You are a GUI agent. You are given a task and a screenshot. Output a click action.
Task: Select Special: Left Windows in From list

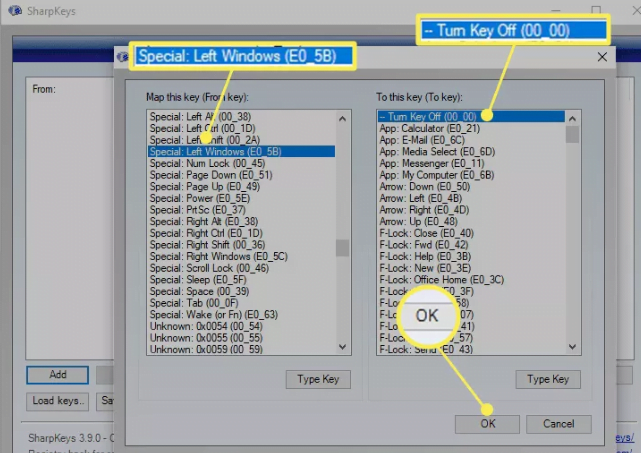[x=215, y=152]
